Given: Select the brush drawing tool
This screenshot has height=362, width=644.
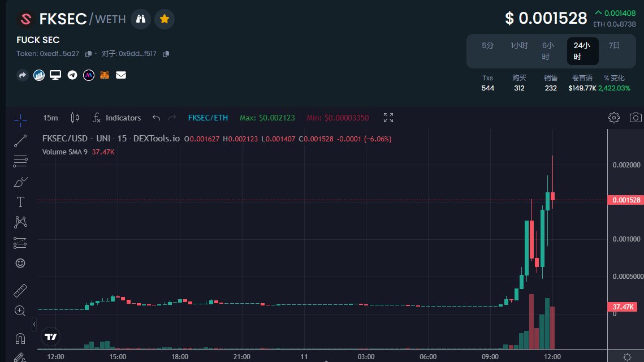Looking at the screenshot, I should click(x=20, y=182).
